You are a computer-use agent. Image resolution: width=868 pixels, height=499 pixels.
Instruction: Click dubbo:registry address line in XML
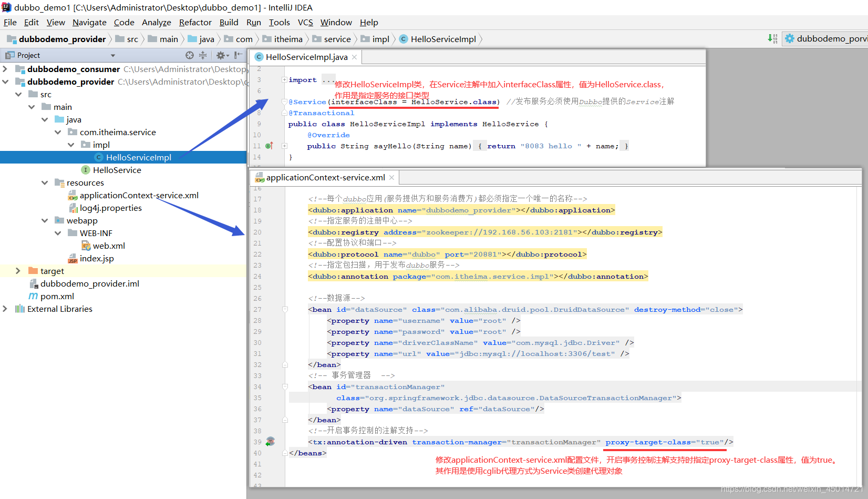coord(485,232)
